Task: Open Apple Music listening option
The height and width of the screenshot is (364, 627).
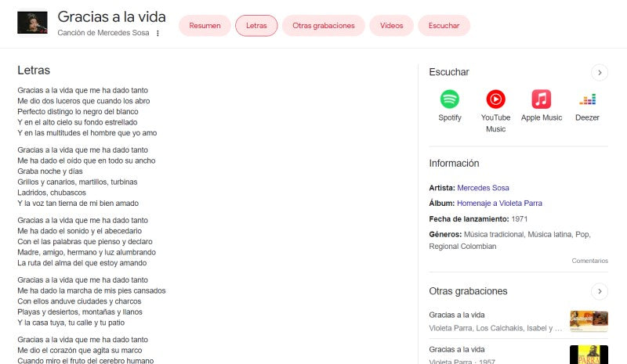Action: pos(542,106)
